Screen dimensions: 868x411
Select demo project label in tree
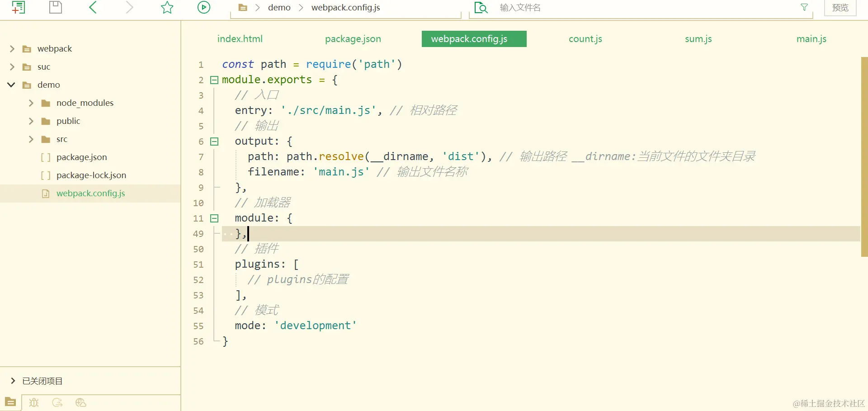point(49,85)
